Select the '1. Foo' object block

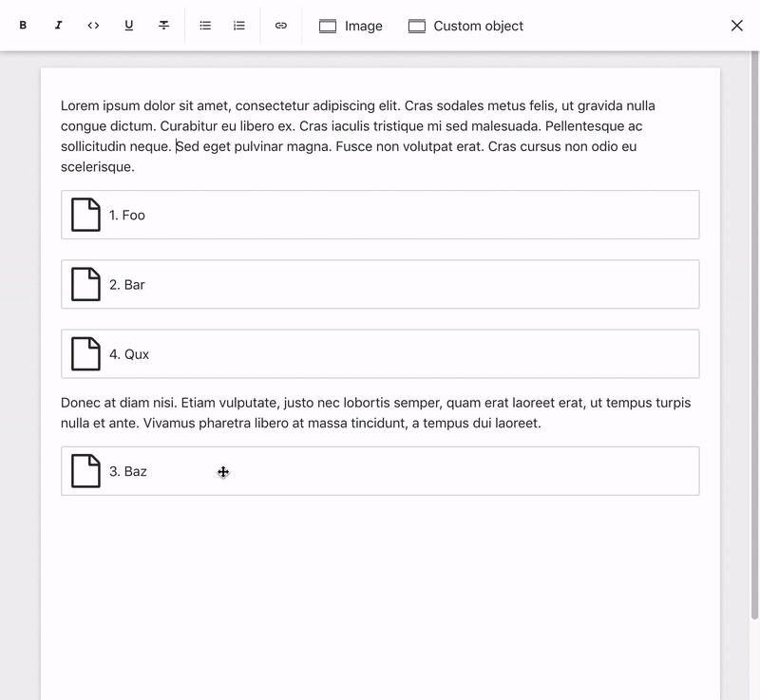pos(380,215)
